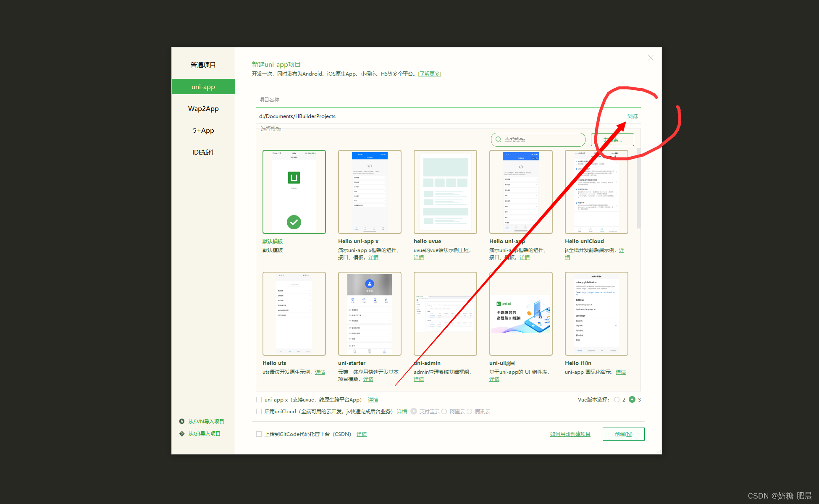Select the uni-ui project template thumbnail

(521, 313)
